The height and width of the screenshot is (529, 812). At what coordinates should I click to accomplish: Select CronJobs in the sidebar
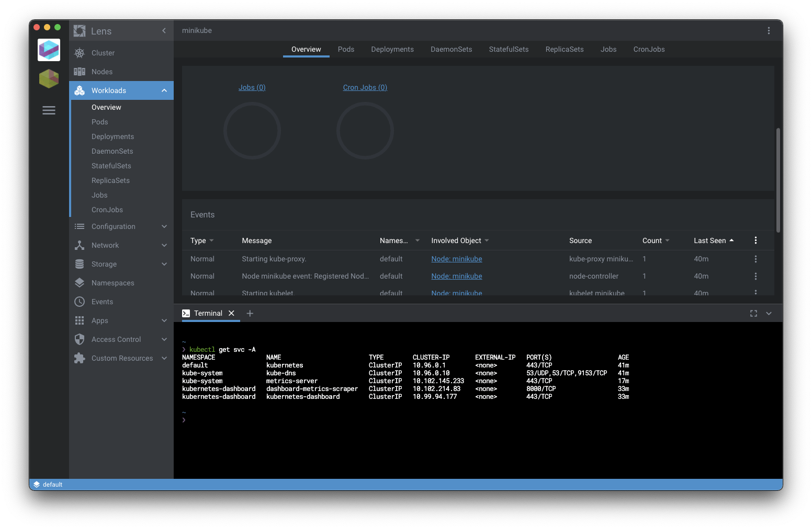pyautogui.click(x=107, y=210)
